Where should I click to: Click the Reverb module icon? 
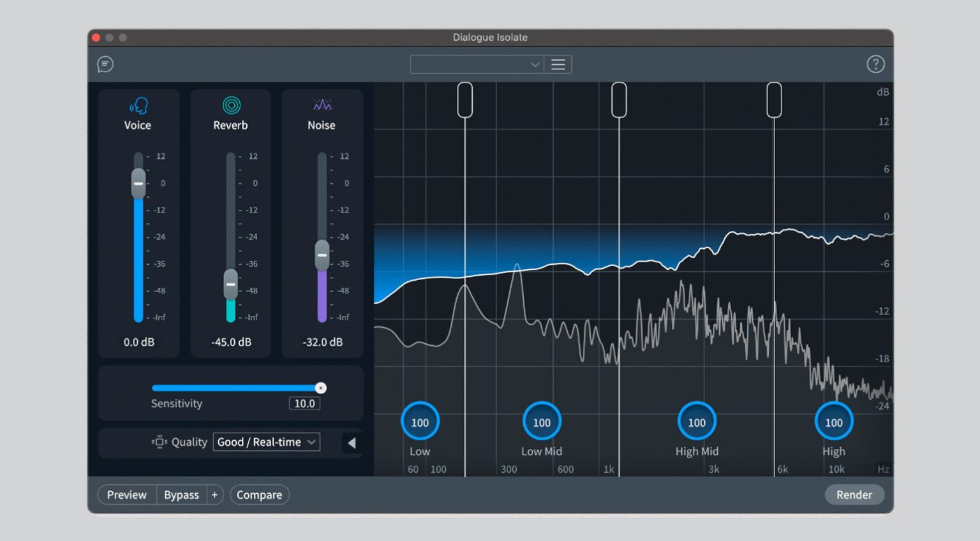pyautogui.click(x=230, y=104)
